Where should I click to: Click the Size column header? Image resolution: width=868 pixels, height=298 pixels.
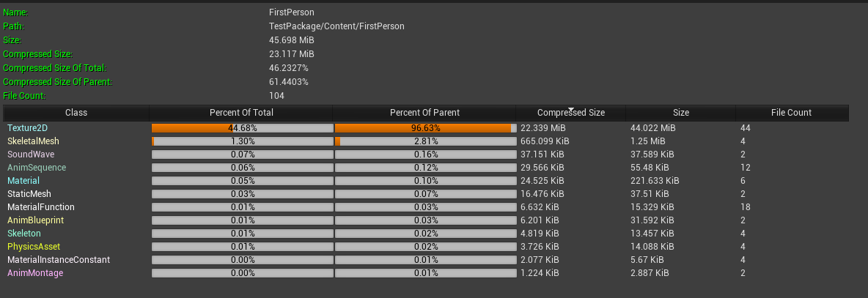681,113
